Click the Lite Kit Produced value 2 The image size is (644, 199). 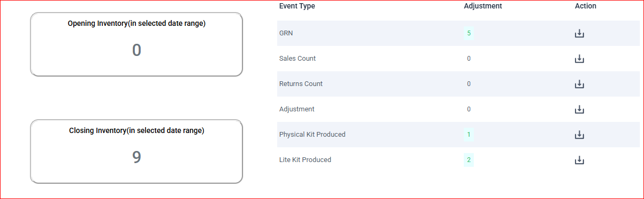coord(469,160)
